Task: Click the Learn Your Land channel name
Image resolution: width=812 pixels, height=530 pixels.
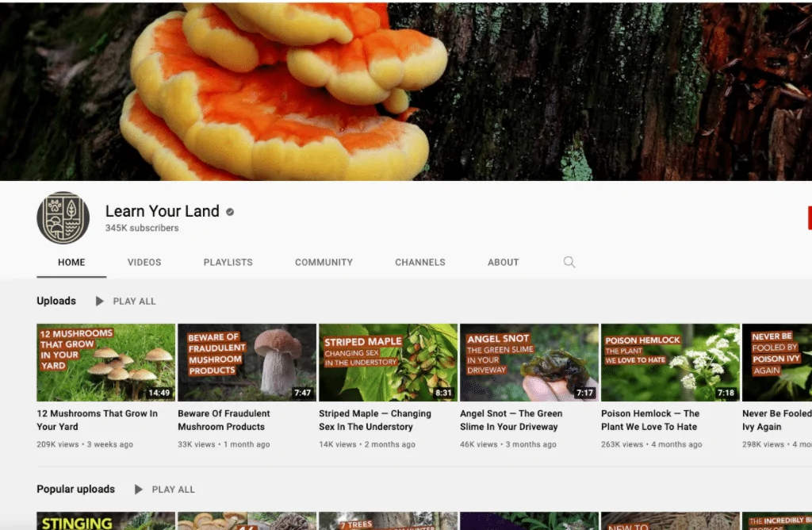Action: tap(162, 211)
